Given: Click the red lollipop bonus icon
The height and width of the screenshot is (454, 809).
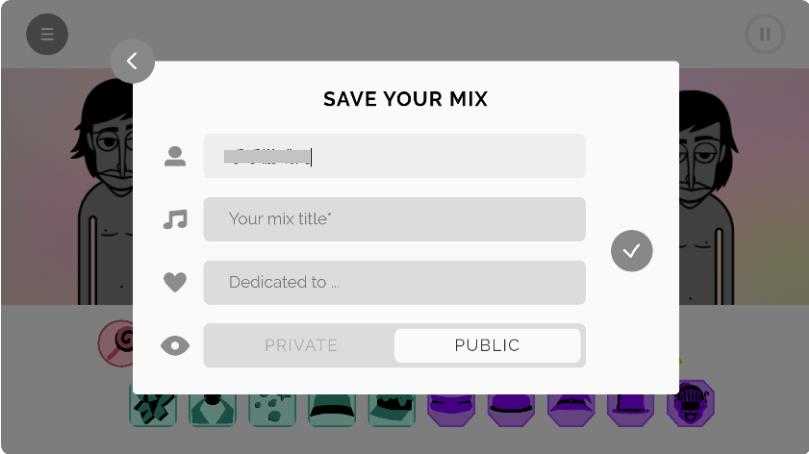Looking at the screenshot, I should 117,343.
